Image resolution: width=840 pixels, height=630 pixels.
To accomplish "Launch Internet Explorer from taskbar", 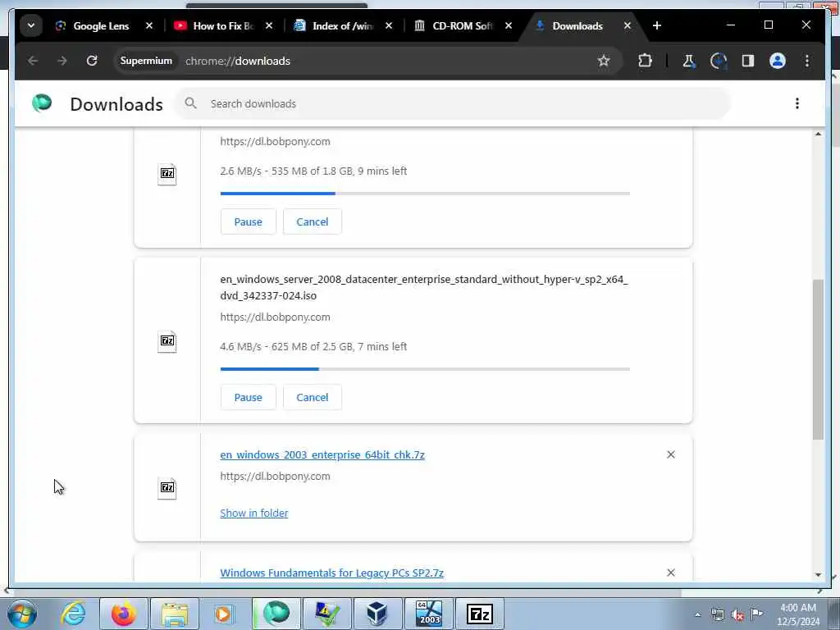I will (73, 614).
